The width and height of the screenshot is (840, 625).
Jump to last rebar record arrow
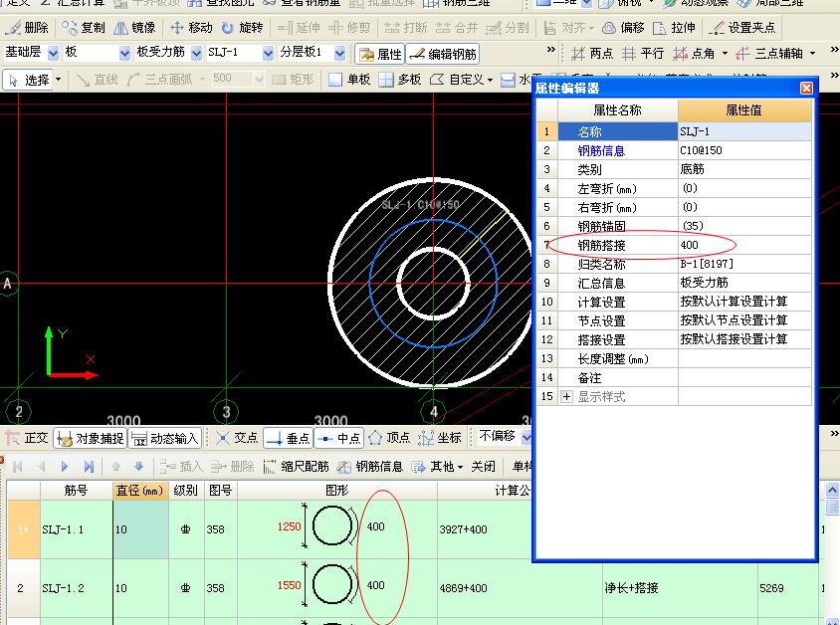[x=89, y=467]
